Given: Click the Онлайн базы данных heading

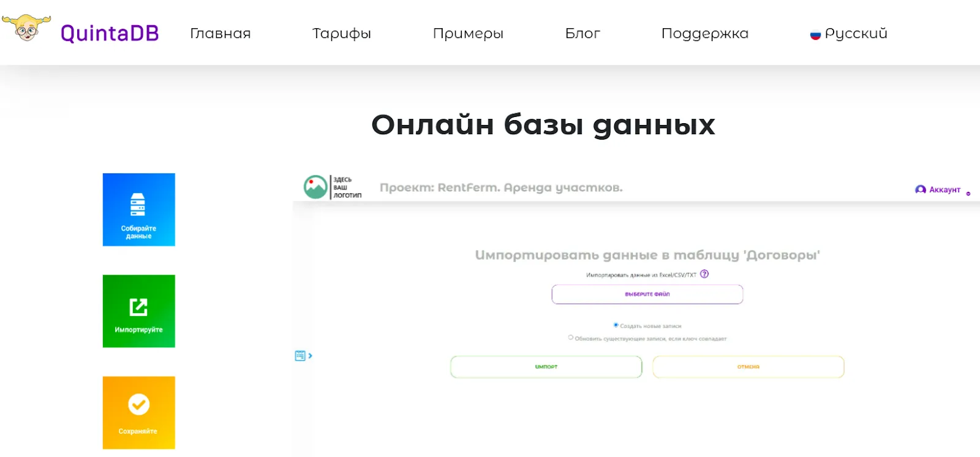Looking at the screenshot, I should click(x=543, y=125).
